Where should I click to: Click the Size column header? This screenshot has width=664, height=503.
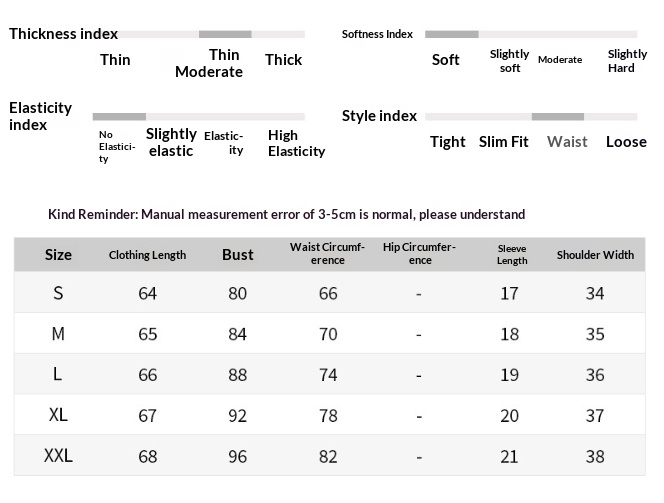[x=58, y=255]
